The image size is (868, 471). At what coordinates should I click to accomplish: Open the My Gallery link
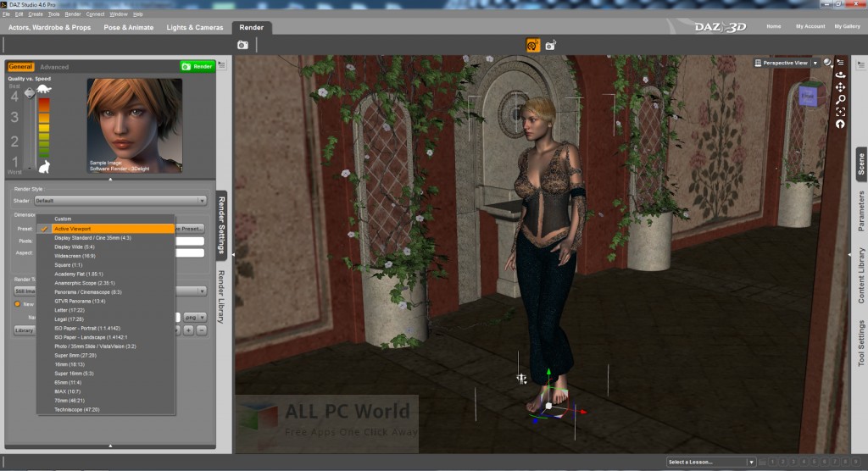coord(847,26)
